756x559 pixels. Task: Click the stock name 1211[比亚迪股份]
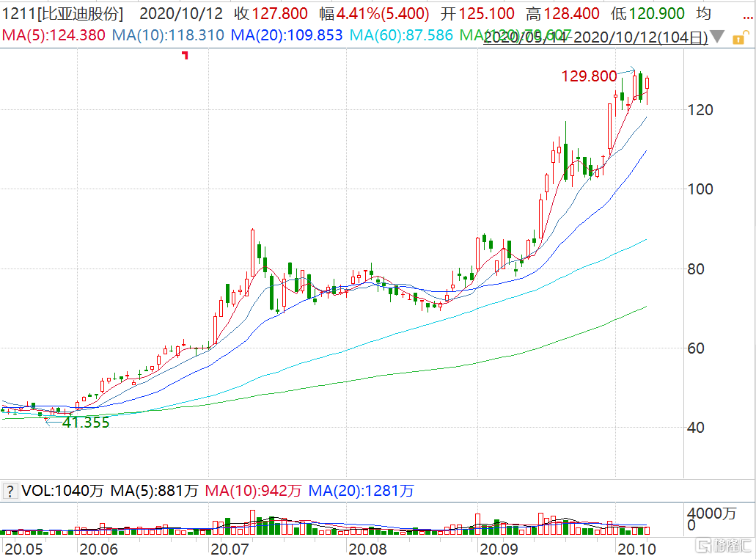[62, 13]
